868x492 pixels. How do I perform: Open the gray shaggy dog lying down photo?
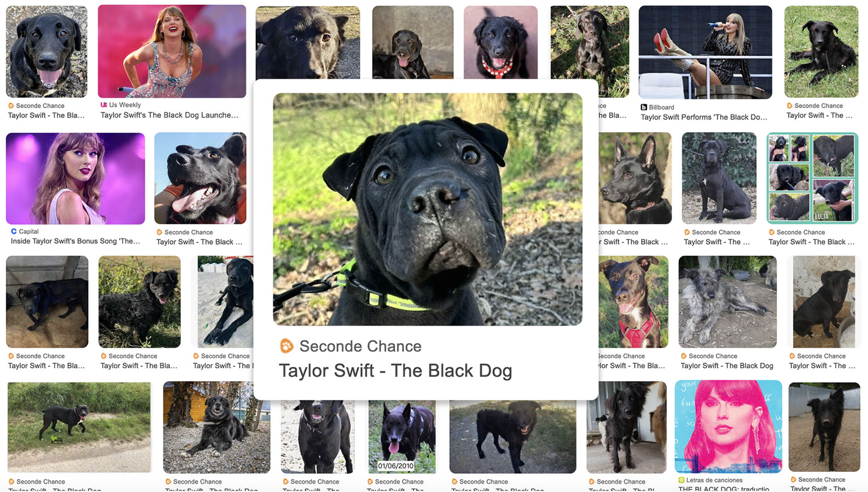click(x=727, y=302)
